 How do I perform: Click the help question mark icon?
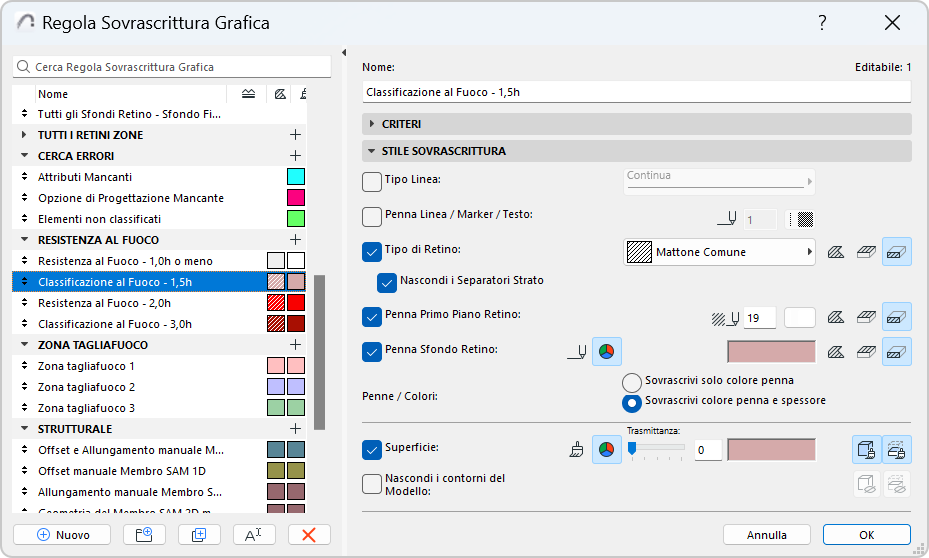[x=822, y=22]
